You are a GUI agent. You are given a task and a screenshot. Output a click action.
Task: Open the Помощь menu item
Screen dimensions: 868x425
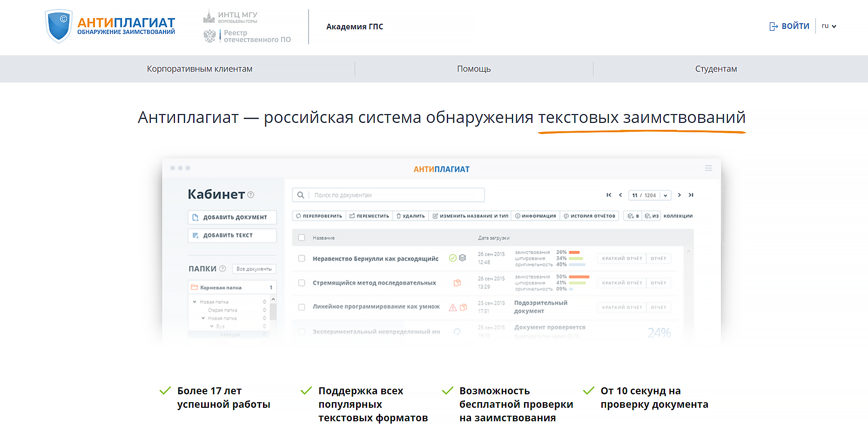coord(474,69)
